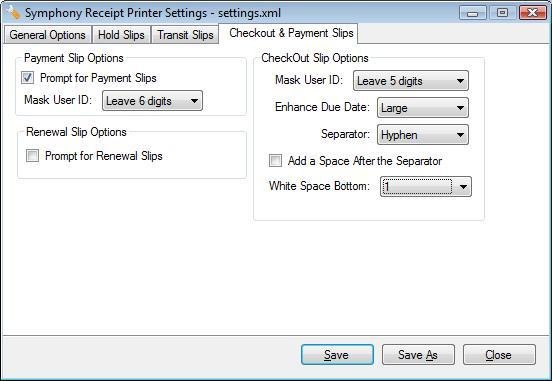
Task: Uncheck Prompt for Payment Slips
Action: click(x=27, y=77)
